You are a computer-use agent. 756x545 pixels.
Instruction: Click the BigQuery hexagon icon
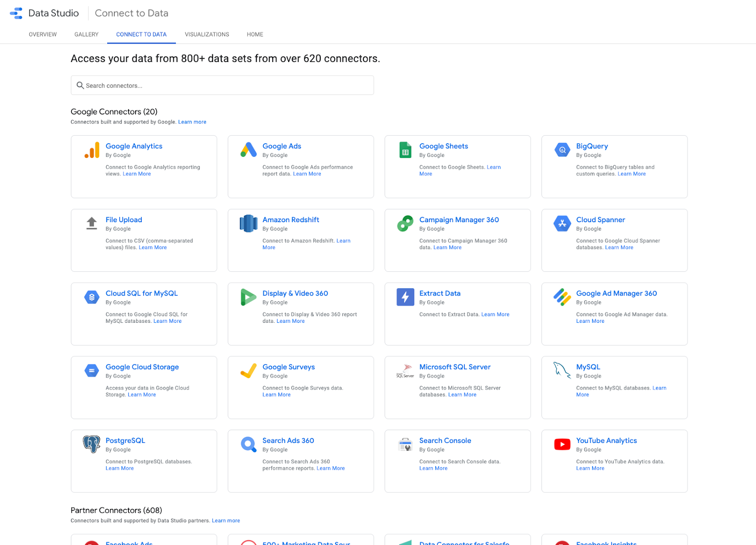point(562,150)
